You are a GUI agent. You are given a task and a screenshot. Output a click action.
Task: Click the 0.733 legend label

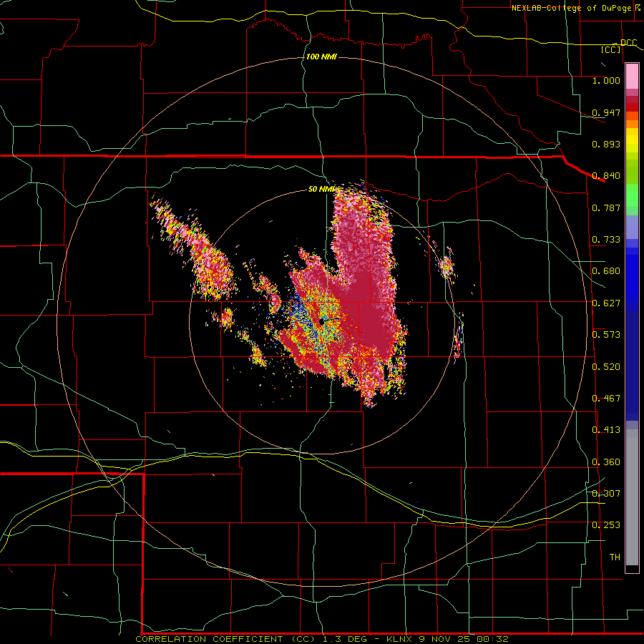pyautogui.click(x=606, y=240)
